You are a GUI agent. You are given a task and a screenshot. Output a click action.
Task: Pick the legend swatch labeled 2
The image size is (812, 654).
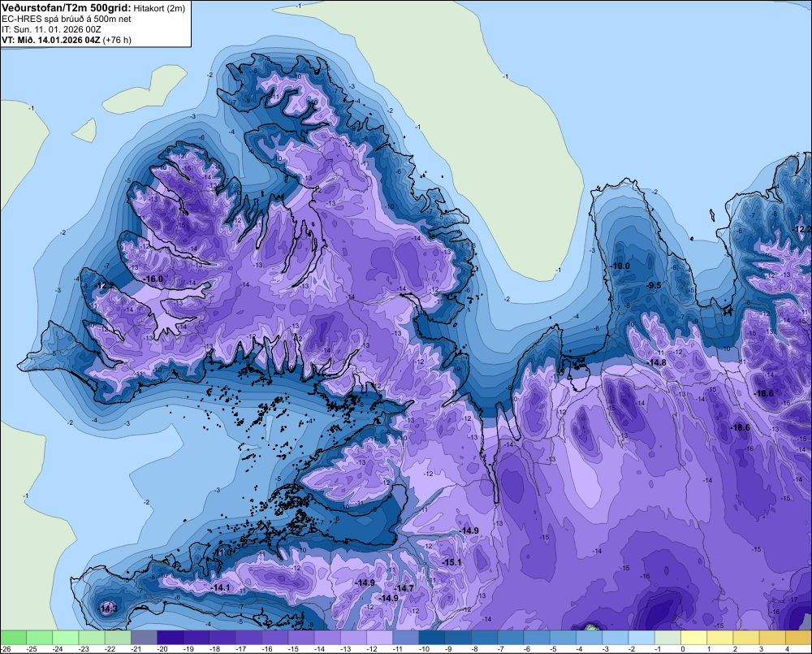click(745, 637)
